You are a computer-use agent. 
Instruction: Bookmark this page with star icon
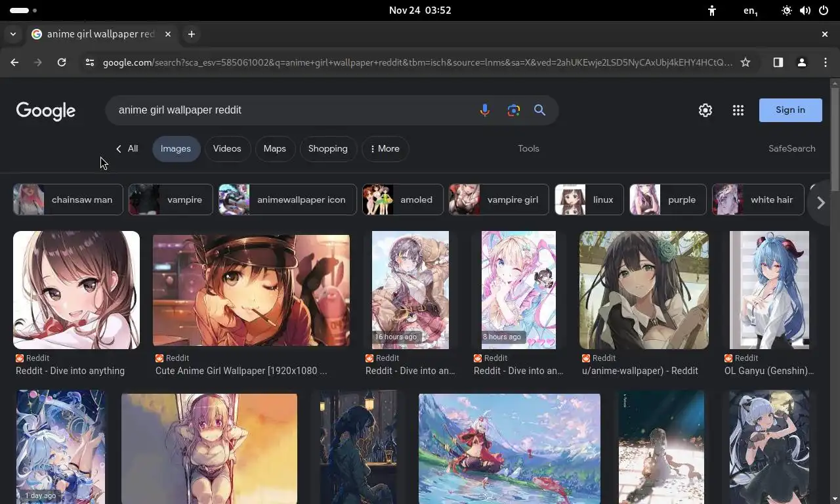(x=745, y=62)
